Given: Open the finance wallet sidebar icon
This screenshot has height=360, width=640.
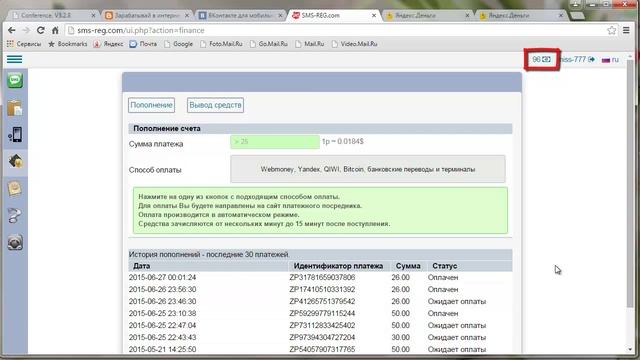Looking at the screenshot, I should pos(15,162).
